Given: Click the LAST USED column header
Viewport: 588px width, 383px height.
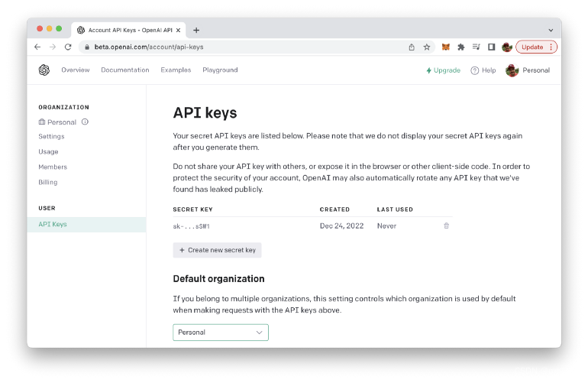Looking at the screenshot, I should click(395, 209).
